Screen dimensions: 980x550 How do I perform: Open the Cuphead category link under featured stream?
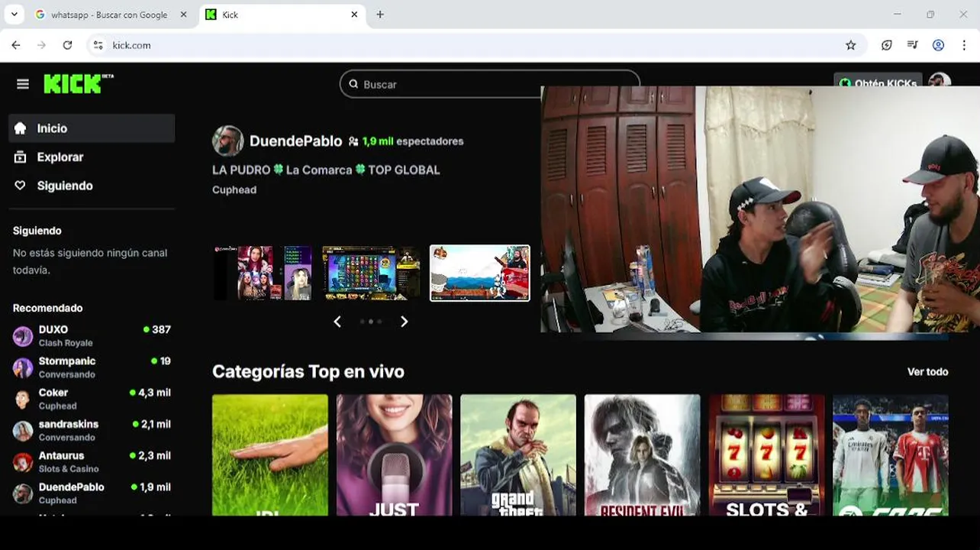click(x=234, y=189)
